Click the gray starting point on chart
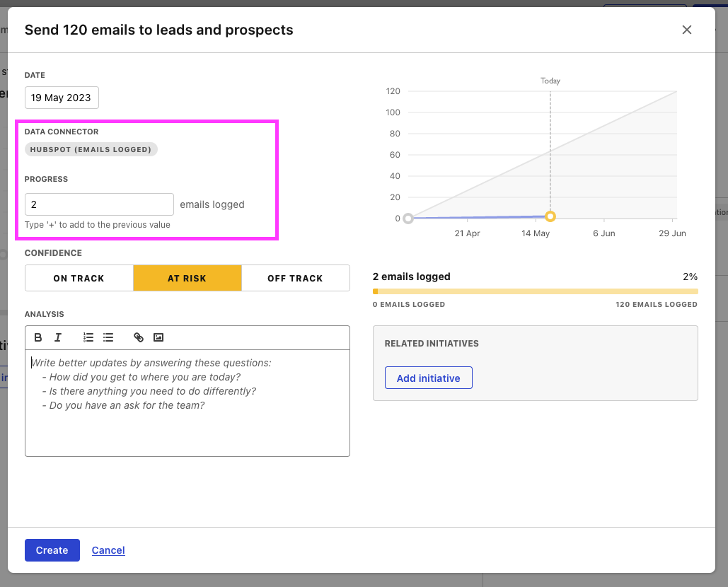This screenshot has width=728, height=587. [x=408, y=219]
